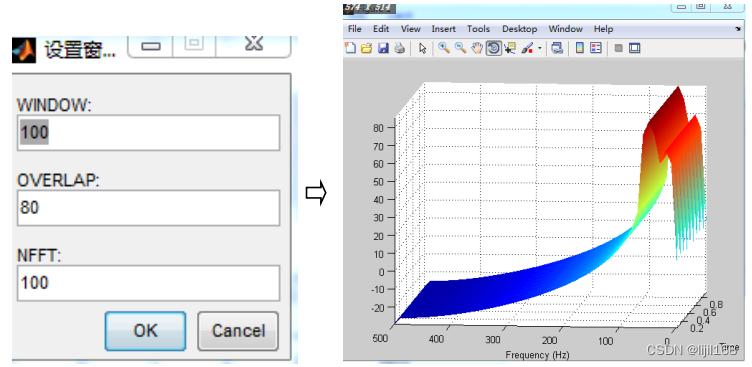Open the View menu
The width and height of the screenshot is (752, 367).
[411, 29]
